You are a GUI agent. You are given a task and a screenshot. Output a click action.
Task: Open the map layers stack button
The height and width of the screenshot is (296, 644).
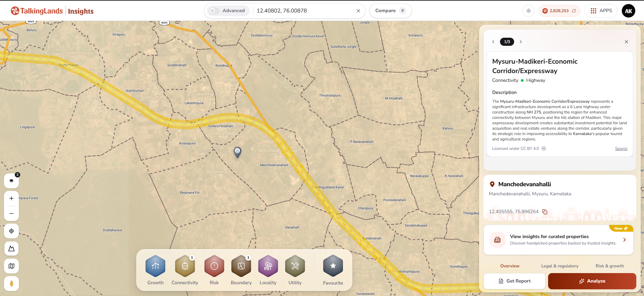[x=11, y=181]
